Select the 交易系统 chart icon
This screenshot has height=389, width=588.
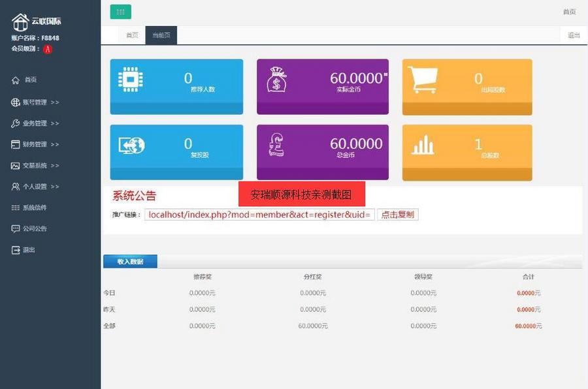[x=15, y=165]
